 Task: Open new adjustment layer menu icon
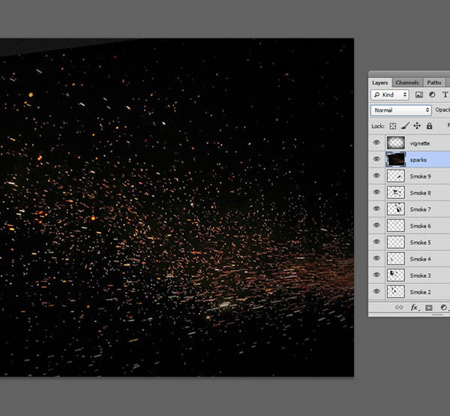click(444, 307)
